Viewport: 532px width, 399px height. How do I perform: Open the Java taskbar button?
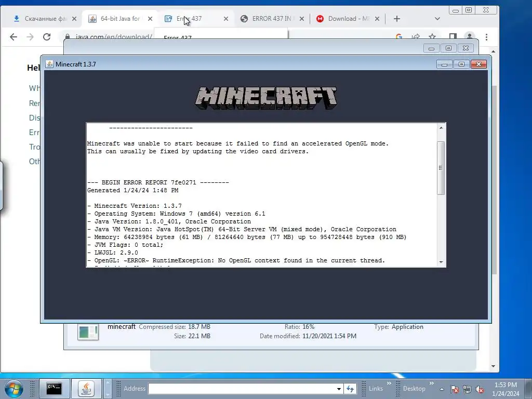pyautogui.click(x=86, y=388)
